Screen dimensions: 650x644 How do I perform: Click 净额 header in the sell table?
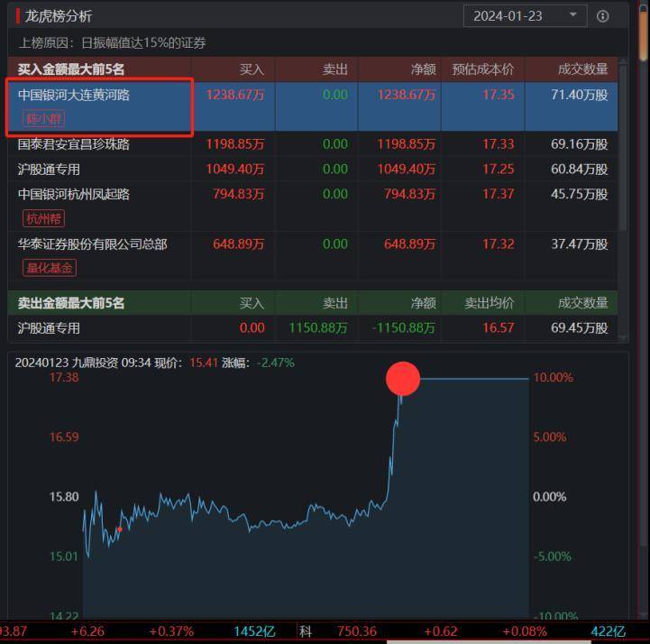point(423,303)
